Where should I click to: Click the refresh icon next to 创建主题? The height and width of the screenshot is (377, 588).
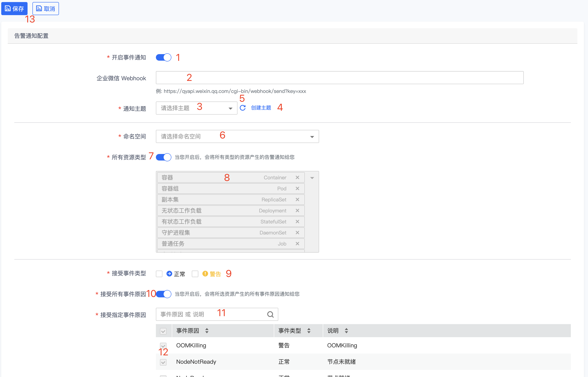point(243,108)
